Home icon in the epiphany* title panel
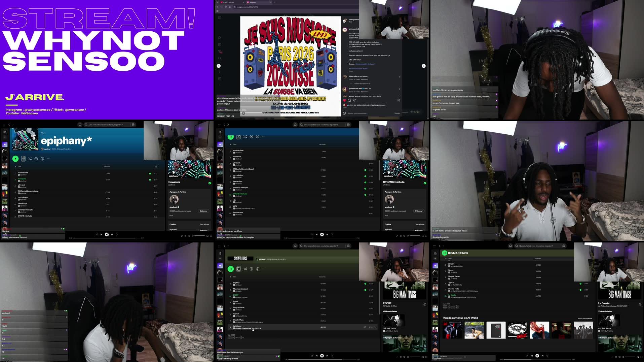644x362 pixels. click(x=80, y=125)
